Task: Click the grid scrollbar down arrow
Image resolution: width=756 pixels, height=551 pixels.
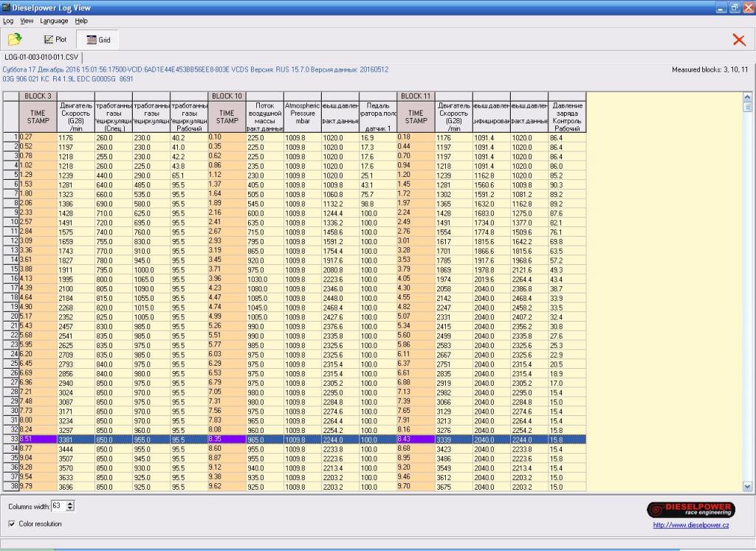Action: tap(747, 487)
